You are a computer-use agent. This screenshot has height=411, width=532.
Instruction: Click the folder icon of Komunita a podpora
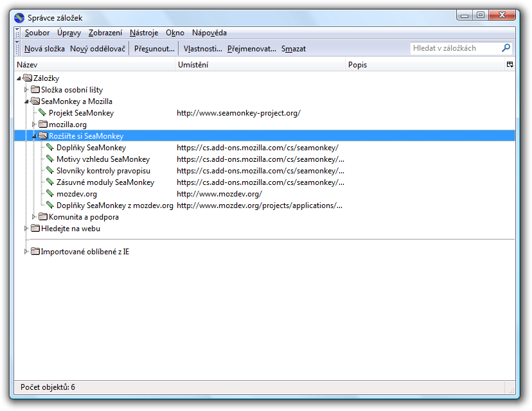click(43, 217)
